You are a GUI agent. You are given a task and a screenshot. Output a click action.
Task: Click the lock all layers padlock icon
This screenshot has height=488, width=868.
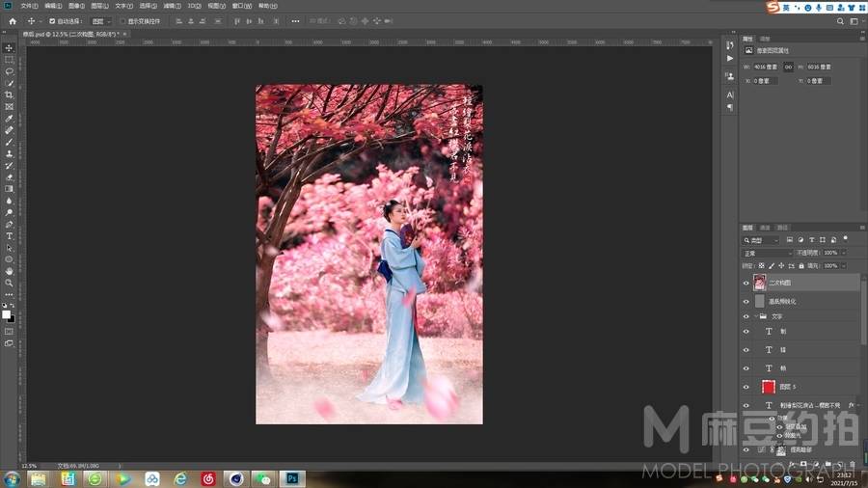801,266
